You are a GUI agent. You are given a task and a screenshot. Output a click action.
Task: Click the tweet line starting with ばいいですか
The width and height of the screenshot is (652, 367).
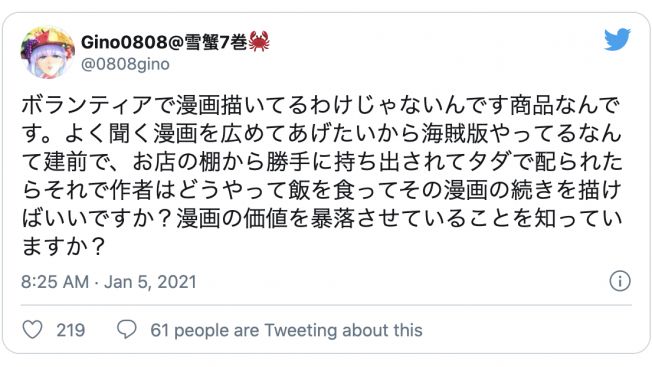click(x=322, y=218)
